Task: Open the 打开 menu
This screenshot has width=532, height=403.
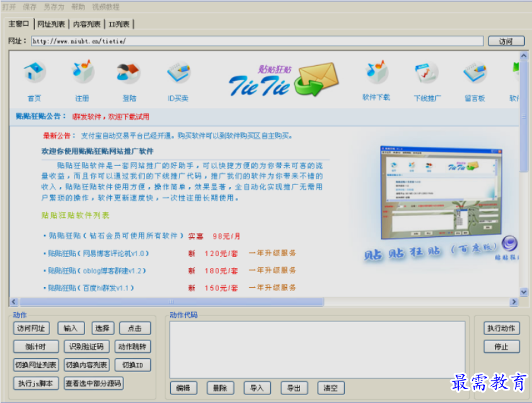Action: [x=9, y=7]
